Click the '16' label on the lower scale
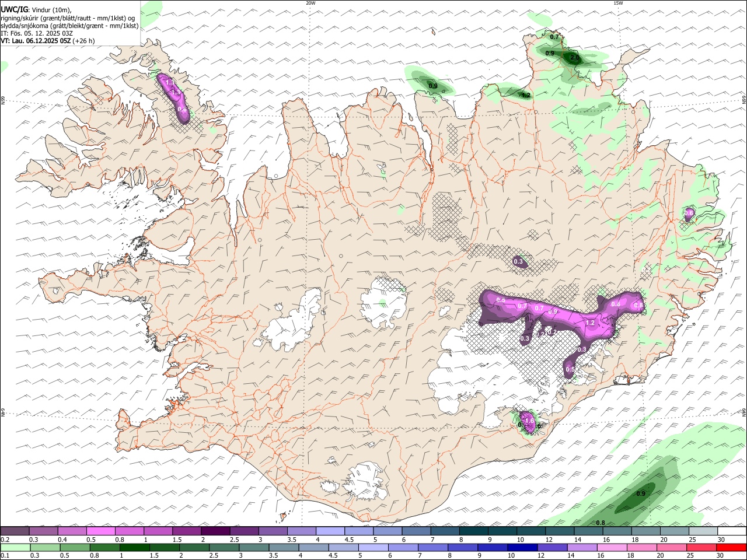This screenshot has width=747, height=560. (x=600, y=556)
